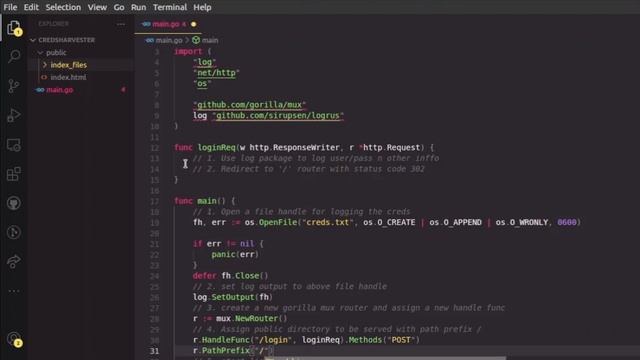The image size is (640, 360).
Task: Click log.SetOutput(fh) statement
Action: tap(233, 297)
